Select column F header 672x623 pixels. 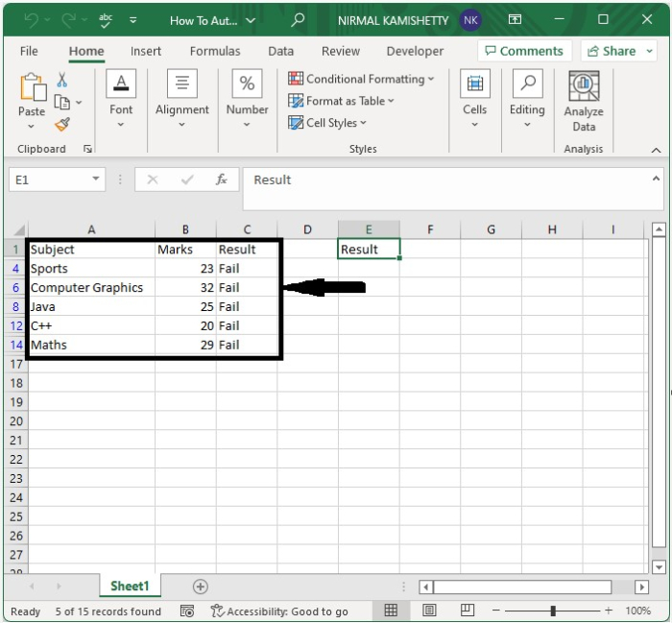tap(430, 230)
